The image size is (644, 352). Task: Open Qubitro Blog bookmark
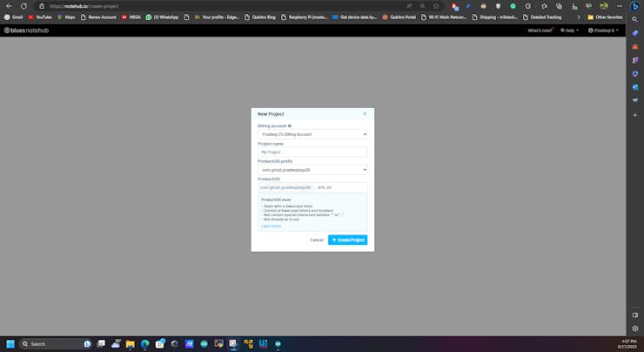(260, 17)
